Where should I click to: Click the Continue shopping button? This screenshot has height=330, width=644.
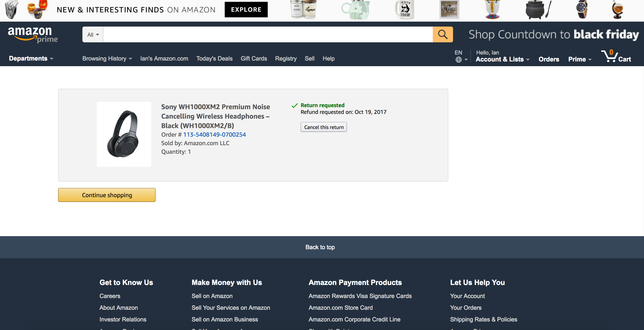click(x=107, y=195)
